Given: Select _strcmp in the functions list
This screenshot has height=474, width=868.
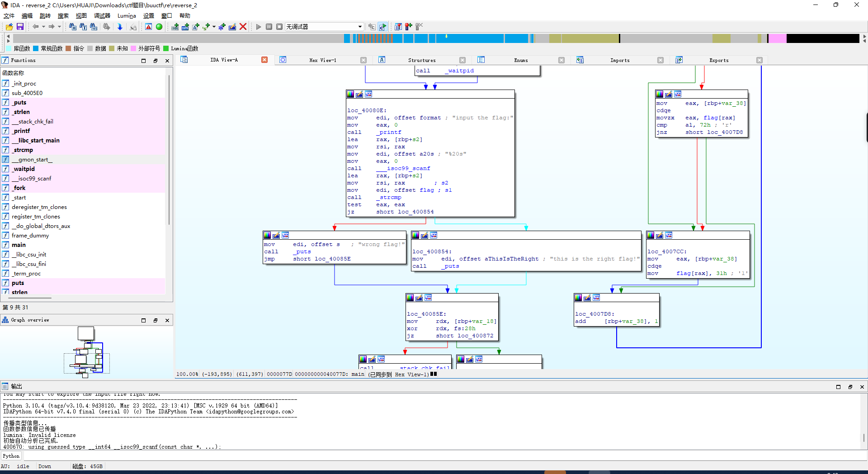Looking at the screenshot, I should (83, 150).
